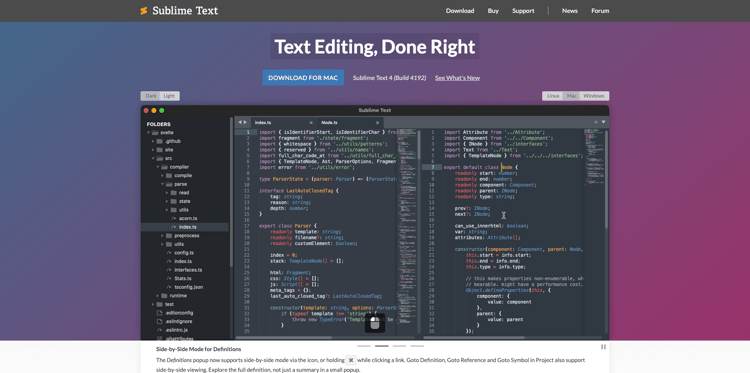The image size is (750, 373).
Task: Expand the site folder arrow
Action: click(x=153, y=150)
